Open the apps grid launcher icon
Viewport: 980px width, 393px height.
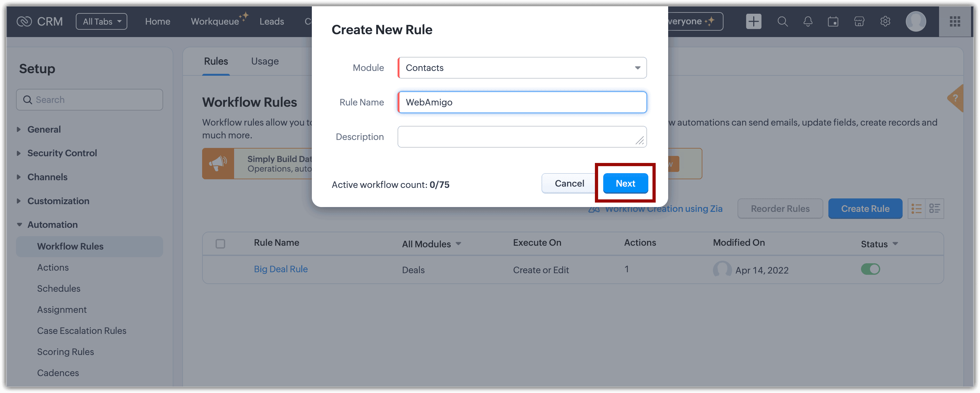pyautogui.click(x=954, y=21)
